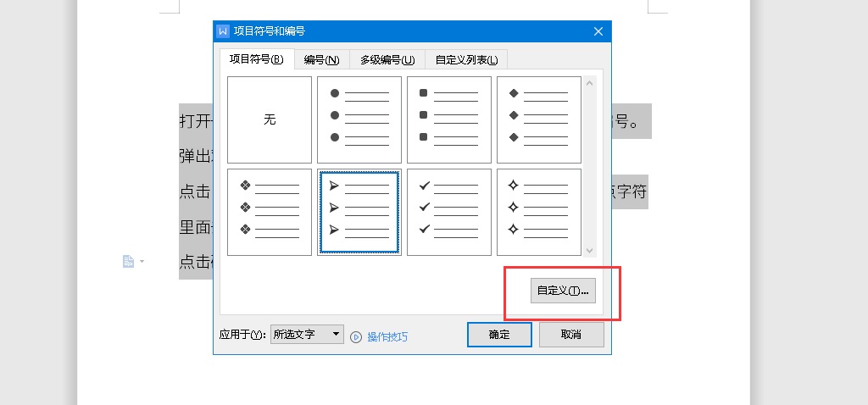Select the round dot bullet style
The height and width of the screenshot is (405, 868).
(359, 119)
